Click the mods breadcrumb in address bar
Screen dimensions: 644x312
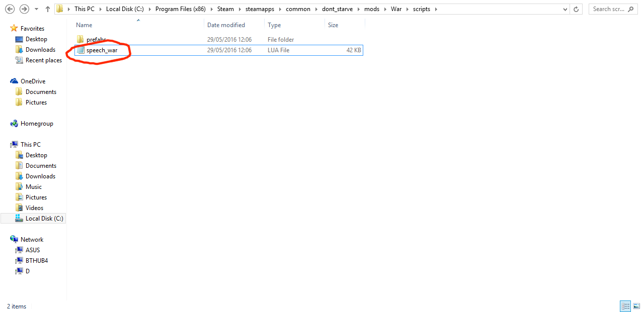coord(372,9)
